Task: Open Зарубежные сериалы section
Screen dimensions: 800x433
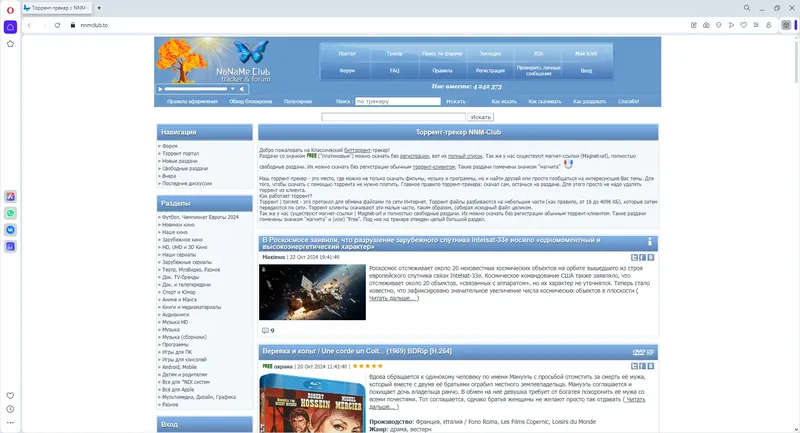Action: pyautogui.click(x=187, y=262)
